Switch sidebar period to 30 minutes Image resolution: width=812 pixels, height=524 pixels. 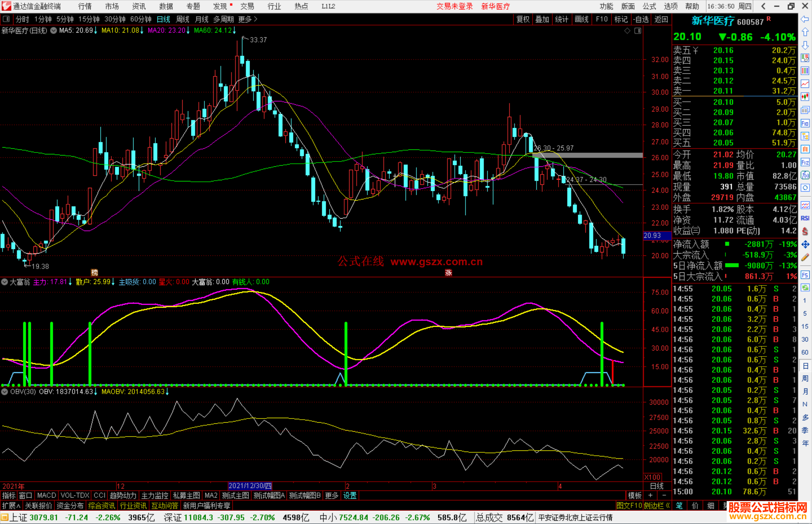point(804,339)
